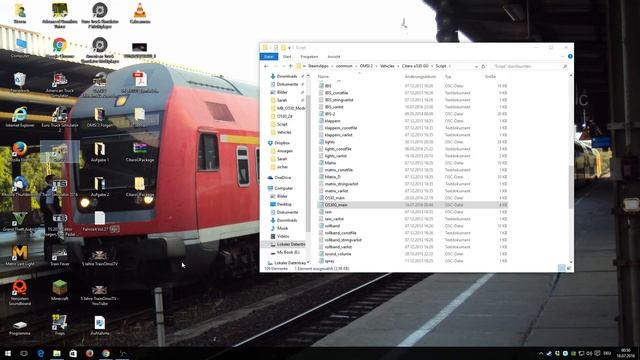Open the address bar history dropdown
The width and height of the screenshot is (640, 360).
(476, 66)
